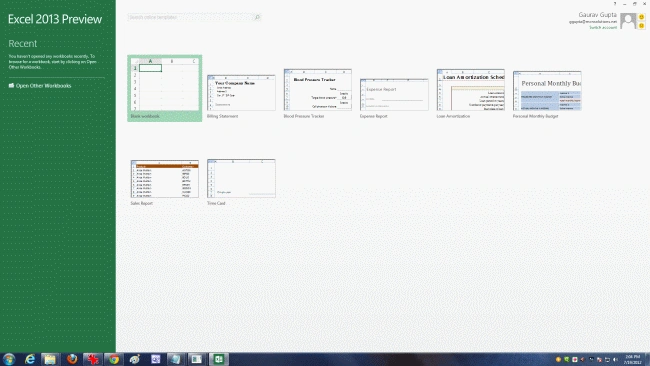Click the Billing Statement caption text
This screenshot has width=650, height=366.
[223, 116]
